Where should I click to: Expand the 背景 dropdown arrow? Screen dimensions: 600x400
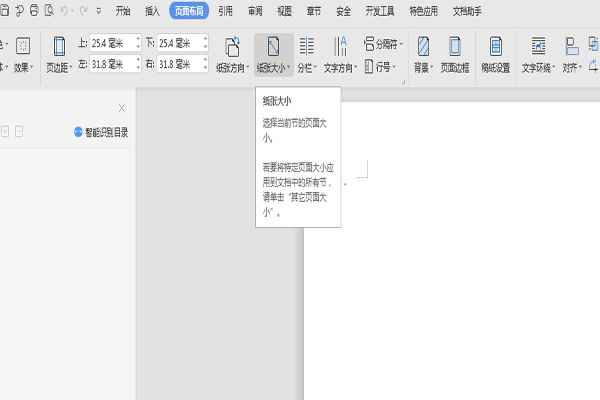coord(432,68)
